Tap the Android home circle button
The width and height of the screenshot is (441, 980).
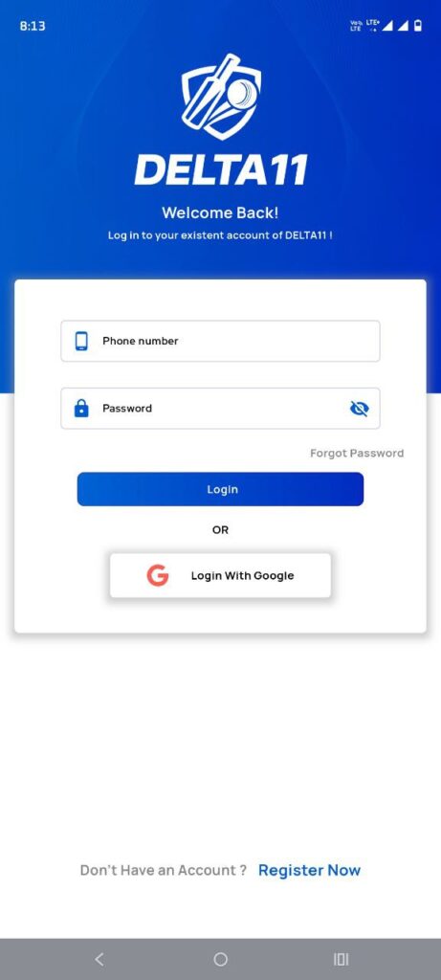220,959
